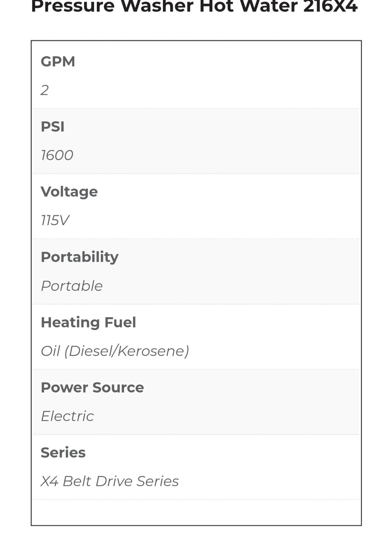392x540 pixels.
Task: Click the product title Pressure Washer Hot Water 216X4
Action: coord(194,6)
